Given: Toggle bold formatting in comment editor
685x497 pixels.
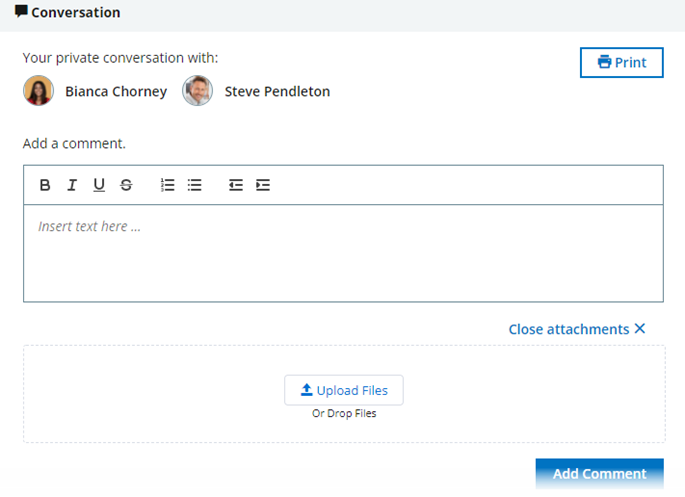Looking at the screenshot, I should [x=45, y=185].
